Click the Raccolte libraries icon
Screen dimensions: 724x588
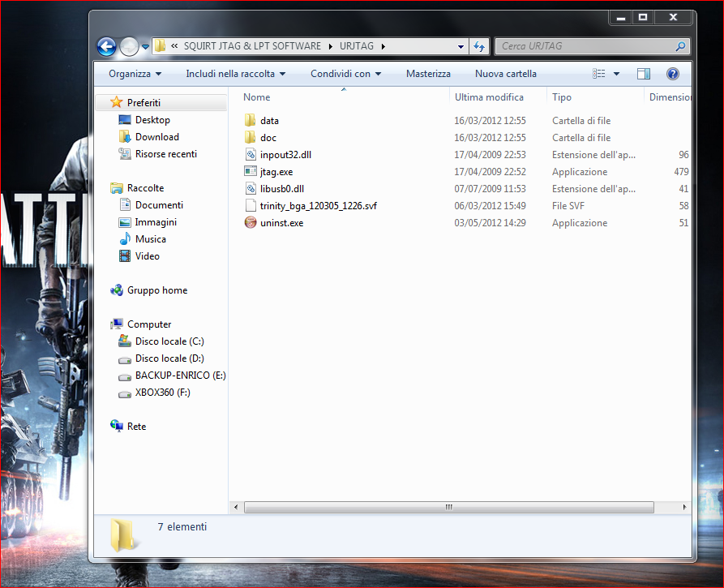117,188
